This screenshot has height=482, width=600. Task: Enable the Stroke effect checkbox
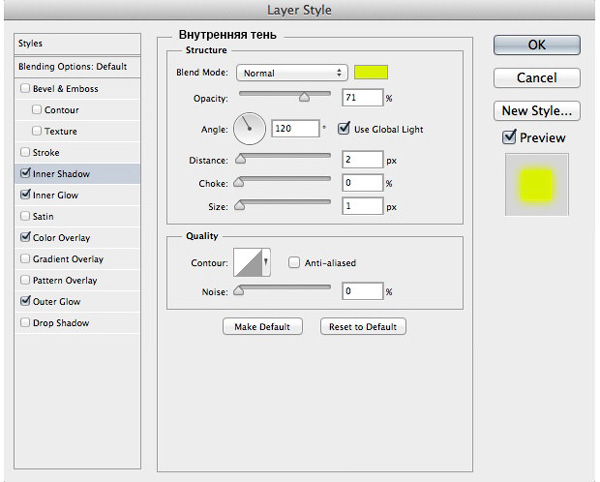25,152
